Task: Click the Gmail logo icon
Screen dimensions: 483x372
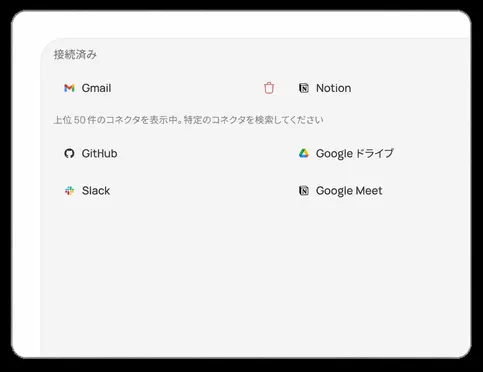Action: [69, 88]
